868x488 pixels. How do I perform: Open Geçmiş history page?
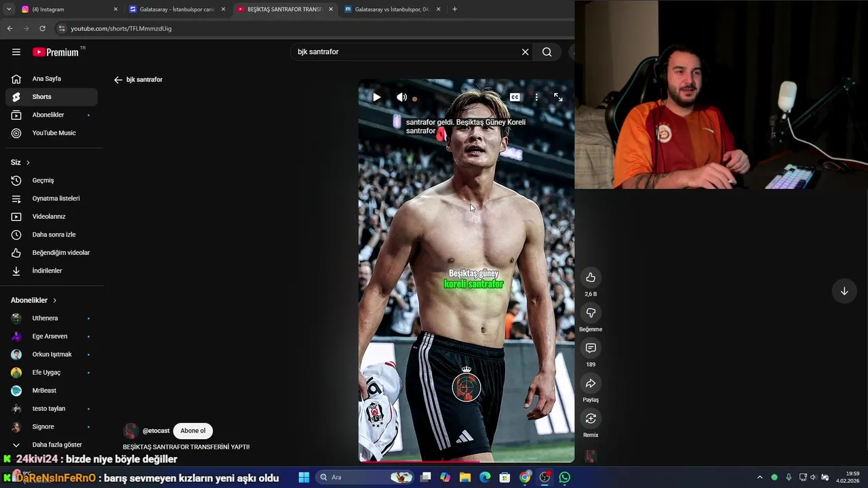52,180
